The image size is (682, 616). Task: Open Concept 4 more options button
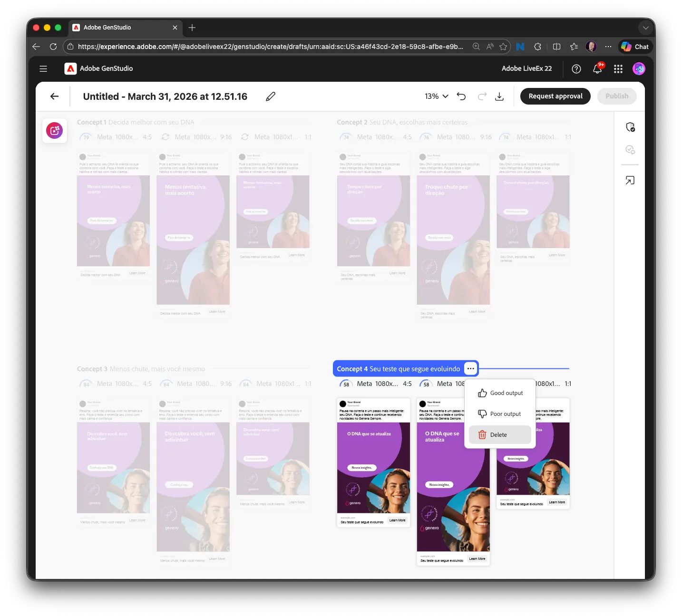point(470,368)
